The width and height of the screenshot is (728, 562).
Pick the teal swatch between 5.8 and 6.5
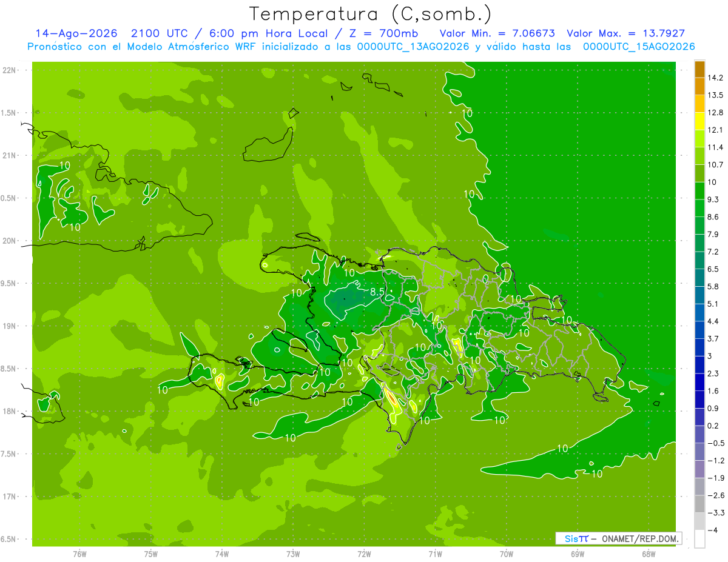pos(699,278)
